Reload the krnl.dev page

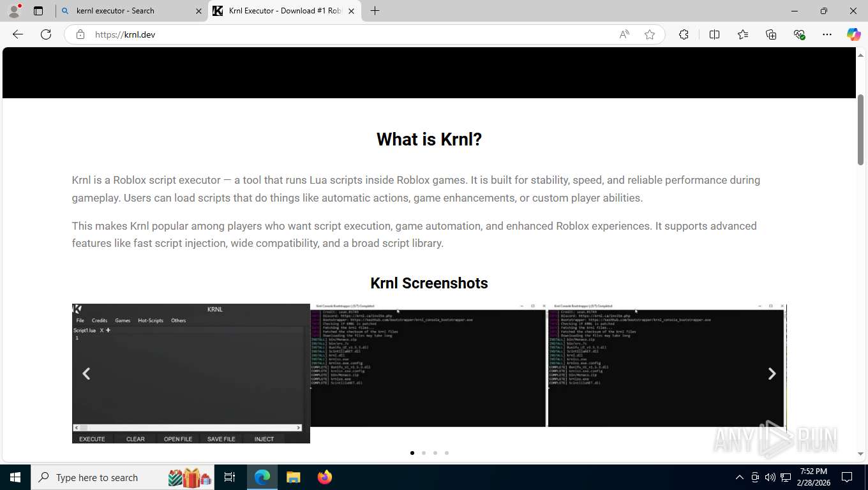coord(46,34)
